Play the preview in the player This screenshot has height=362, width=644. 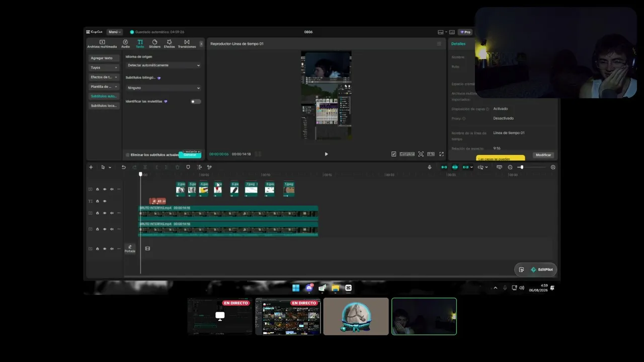click(x=326, y=154)
